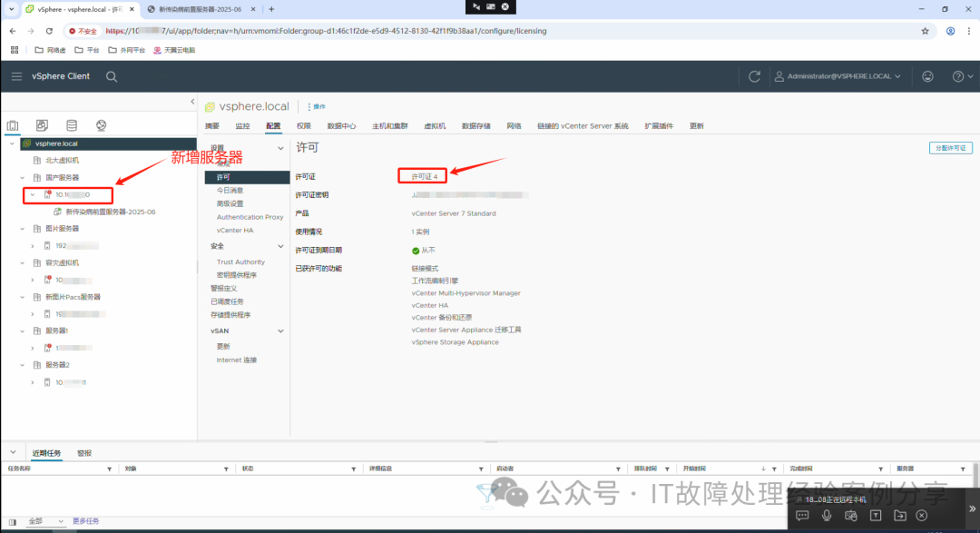
Task: Select the 北大虚拟机 datacenter
Action: tap(62, 160)
